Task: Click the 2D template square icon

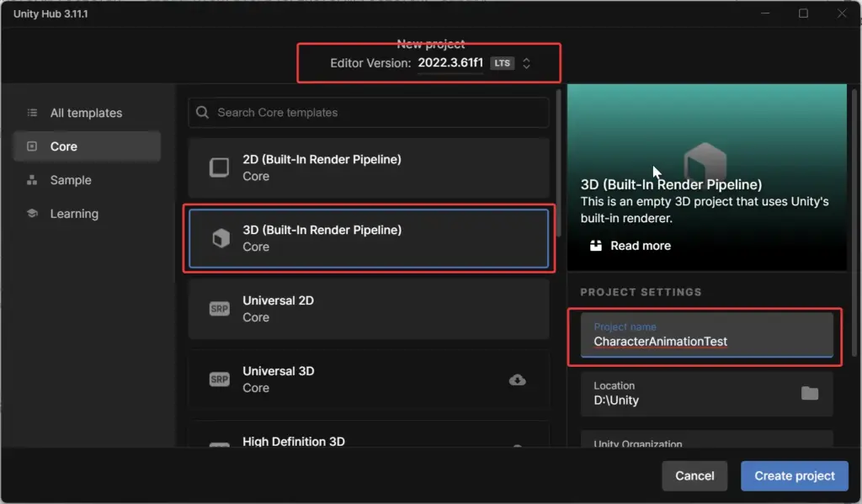Action: pyautogui.click(x=220, y=167)
